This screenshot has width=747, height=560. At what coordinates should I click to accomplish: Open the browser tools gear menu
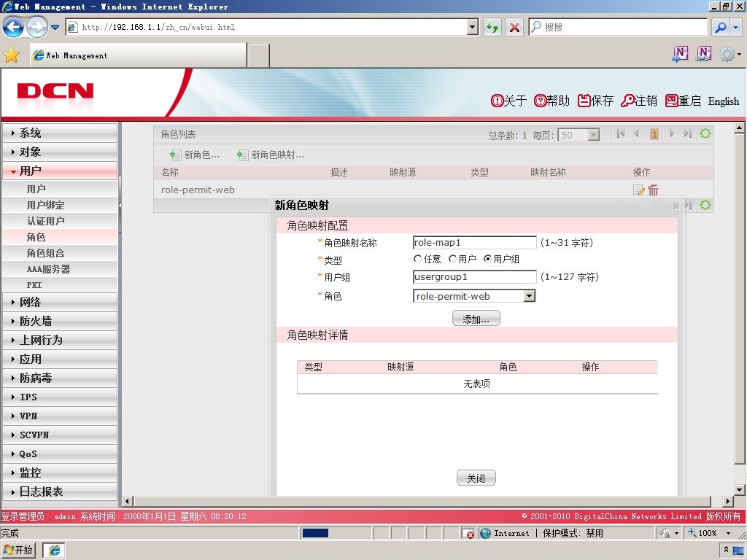729,54
